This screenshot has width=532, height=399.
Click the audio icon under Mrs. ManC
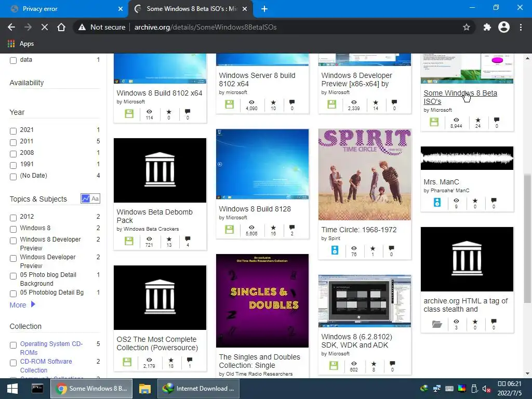[x=437, y=202]
